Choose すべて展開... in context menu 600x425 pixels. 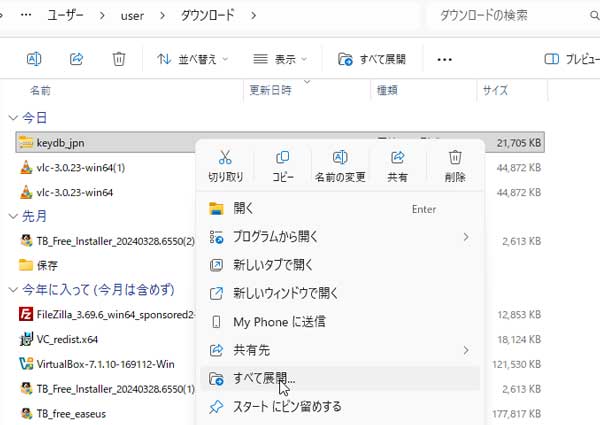[340, 379]
